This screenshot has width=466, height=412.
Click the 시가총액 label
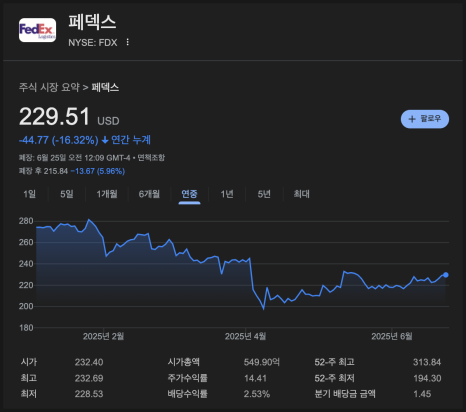click(184, 362)
